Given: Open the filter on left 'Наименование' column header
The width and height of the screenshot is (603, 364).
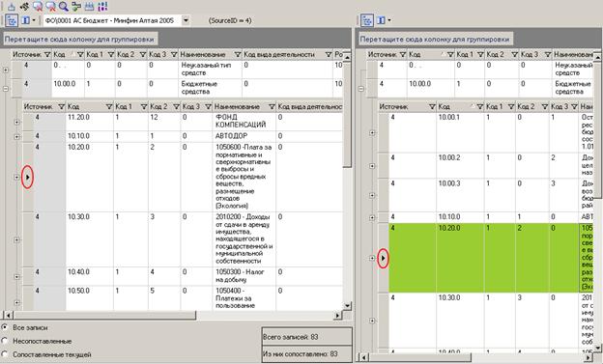Looking at the screenshot, I should pos(238,55).
